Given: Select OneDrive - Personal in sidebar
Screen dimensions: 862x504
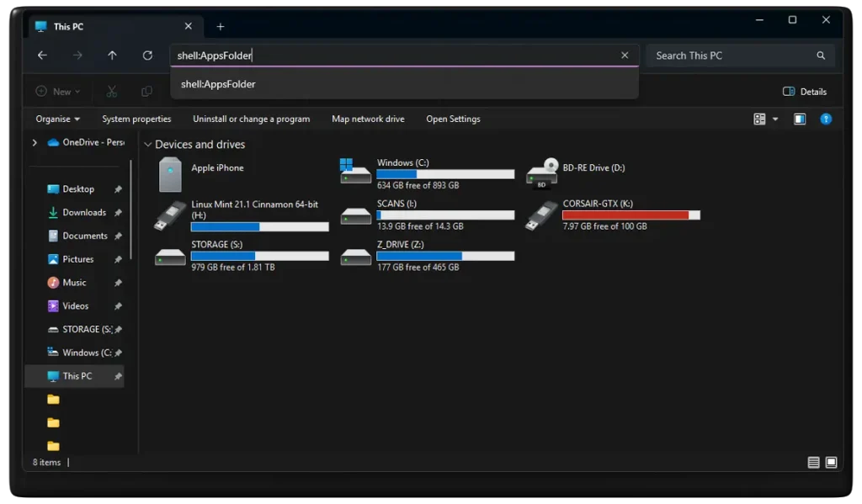Looking at the screenshot, I should click(x=87, y=142).
